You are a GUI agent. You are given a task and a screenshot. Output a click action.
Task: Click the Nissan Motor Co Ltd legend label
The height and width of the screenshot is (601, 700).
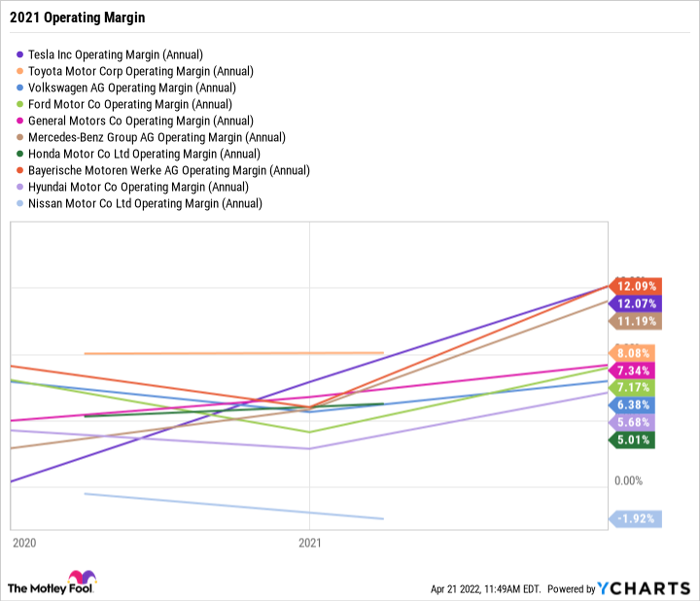(x=145, y=204)
